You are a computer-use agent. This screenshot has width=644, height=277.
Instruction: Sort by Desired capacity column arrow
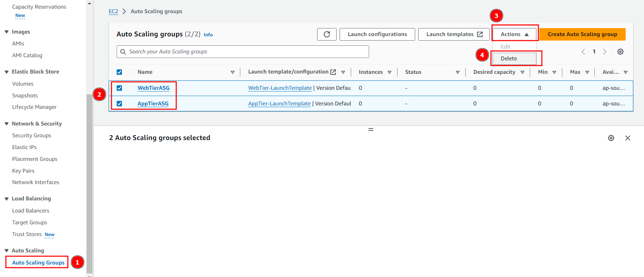coord(522,72)
